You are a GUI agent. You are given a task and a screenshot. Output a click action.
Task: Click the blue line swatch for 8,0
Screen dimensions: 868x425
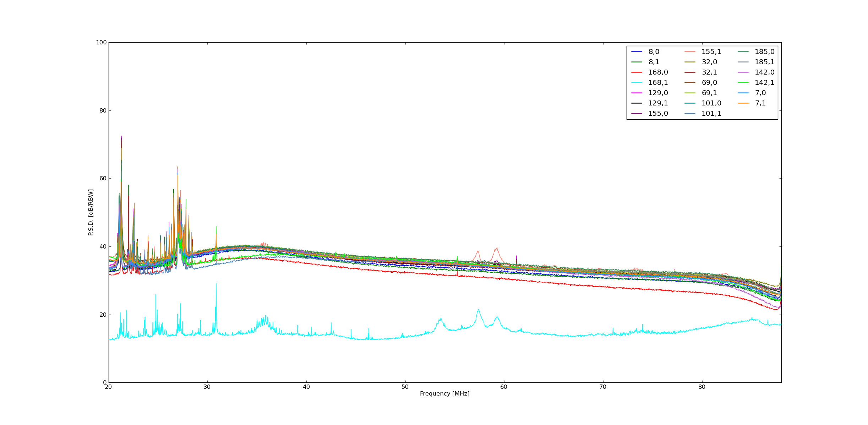(637, 52)
